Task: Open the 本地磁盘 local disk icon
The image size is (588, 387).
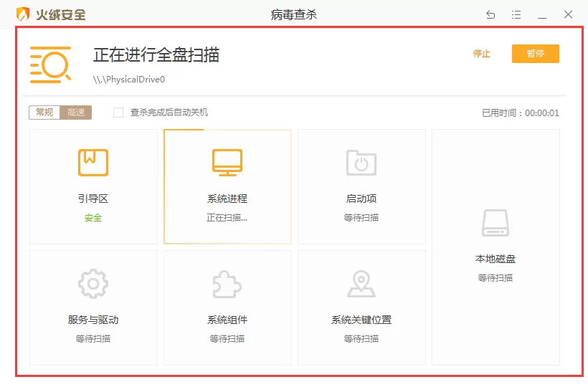Action: click(495, 223)
